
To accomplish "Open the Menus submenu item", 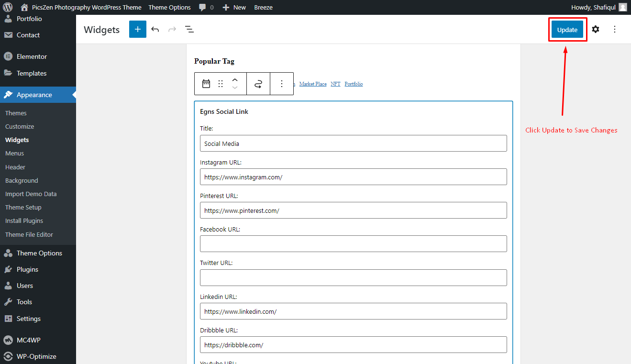I will 14,153.
